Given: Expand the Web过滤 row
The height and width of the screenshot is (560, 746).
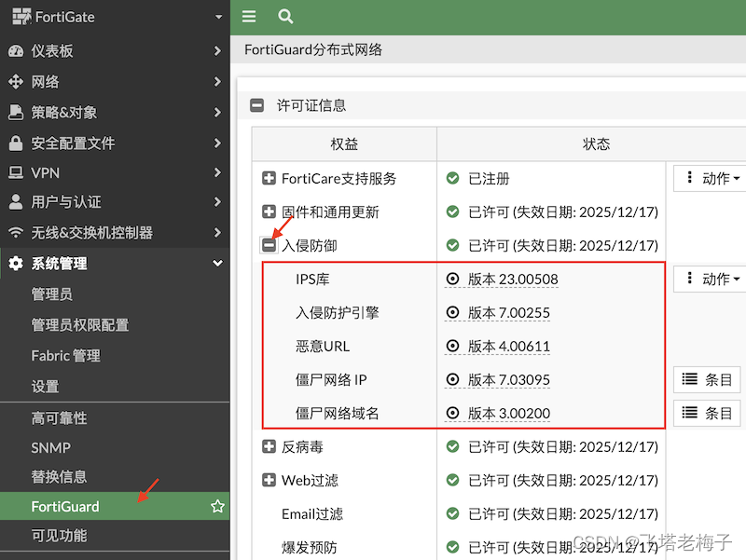Looking at the screenshot, I should tap(269, 480).
